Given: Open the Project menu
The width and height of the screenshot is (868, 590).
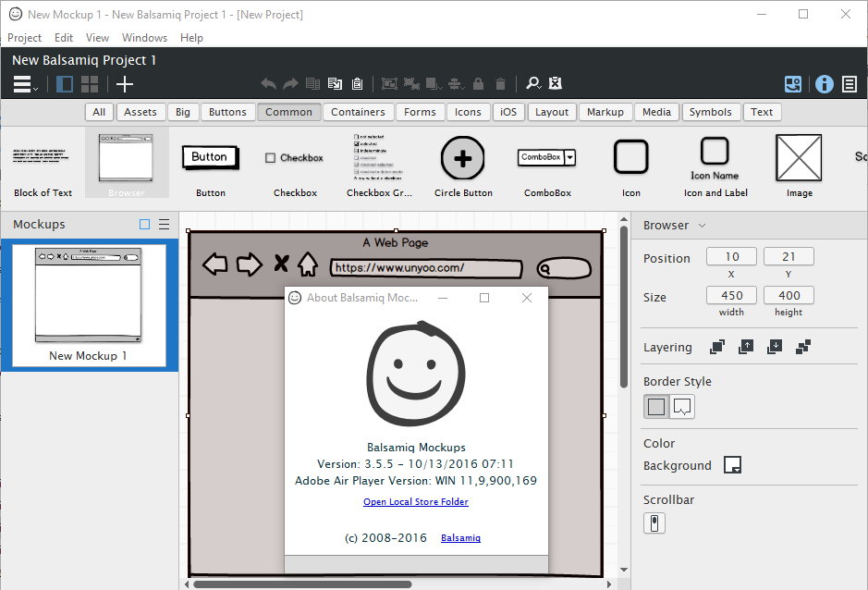Looking at the screenshot, I should (x=24, y=38).
